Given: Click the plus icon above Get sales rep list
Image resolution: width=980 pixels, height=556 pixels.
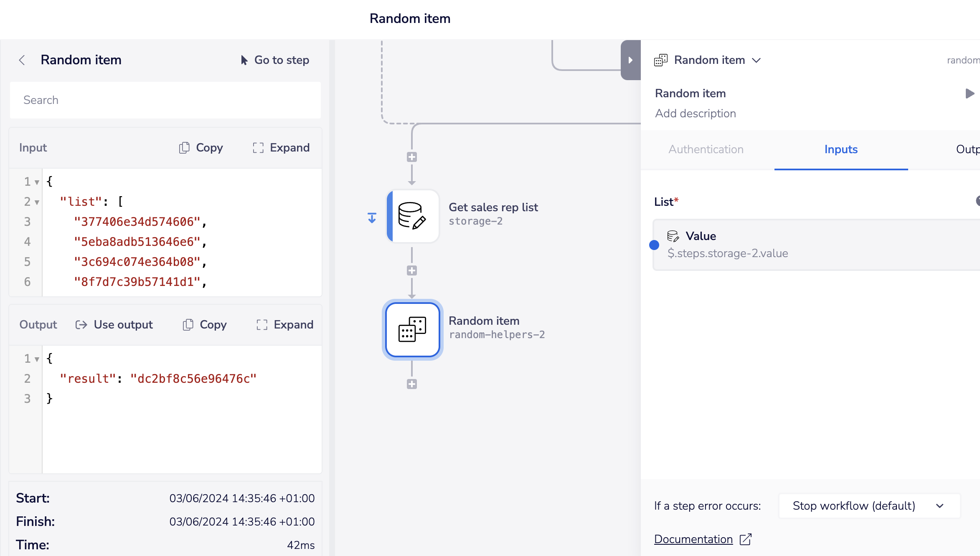Looking at the screenshot, I should [x=412, y=157].
